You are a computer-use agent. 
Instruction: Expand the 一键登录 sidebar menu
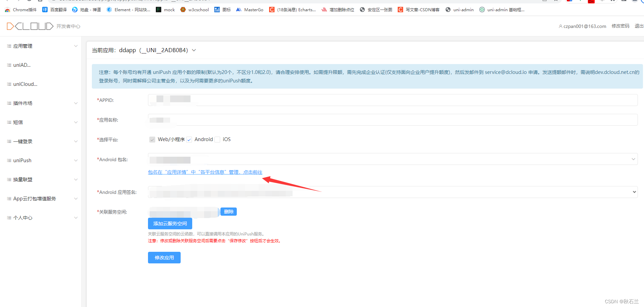pyautogui.click(x=41, y=141)
